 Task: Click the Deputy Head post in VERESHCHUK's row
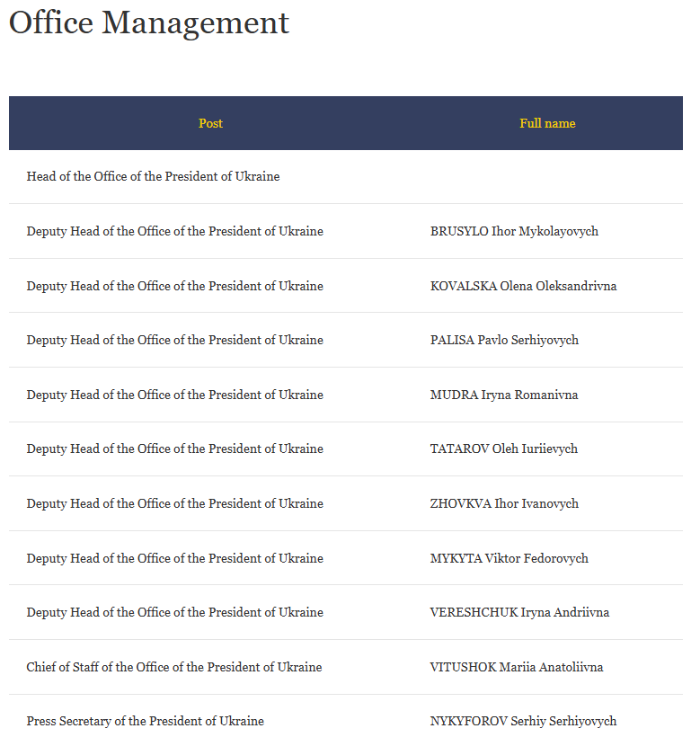coord(174,613)
